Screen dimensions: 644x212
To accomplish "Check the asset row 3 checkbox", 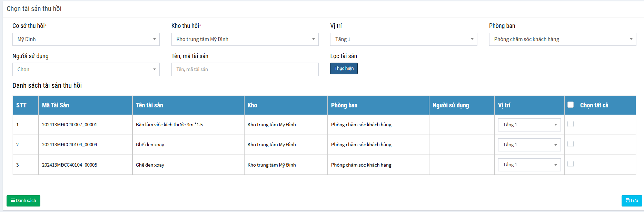I will 571,164.
